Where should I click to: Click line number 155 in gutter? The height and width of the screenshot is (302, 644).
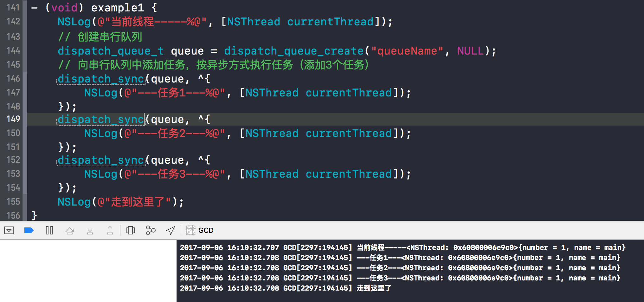[x=13, y=201]
